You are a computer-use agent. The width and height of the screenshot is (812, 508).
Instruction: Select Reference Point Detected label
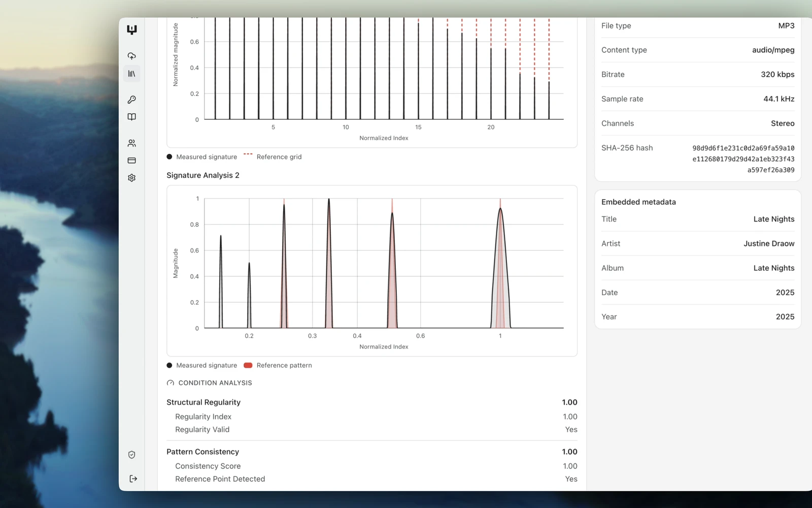pyautogui.click(x=220, y=479)
